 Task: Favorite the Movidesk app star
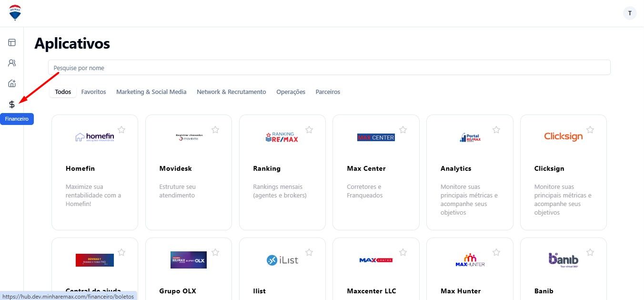coord(215,129)
